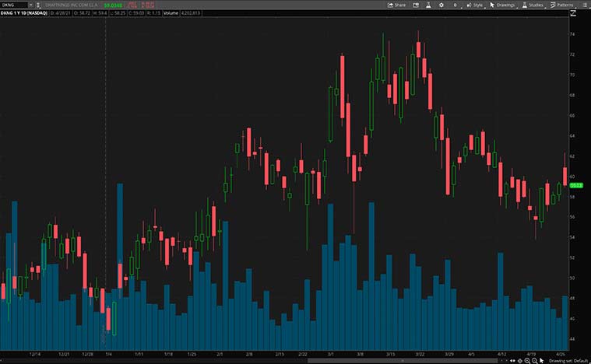
Task: Click the flask icon next to chart settings gear
Action: [428, 5]
